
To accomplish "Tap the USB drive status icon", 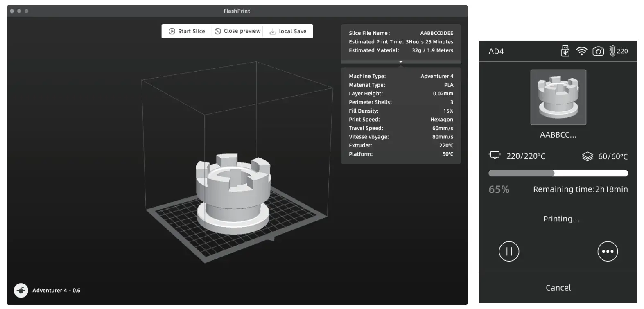I will point(565,51).
